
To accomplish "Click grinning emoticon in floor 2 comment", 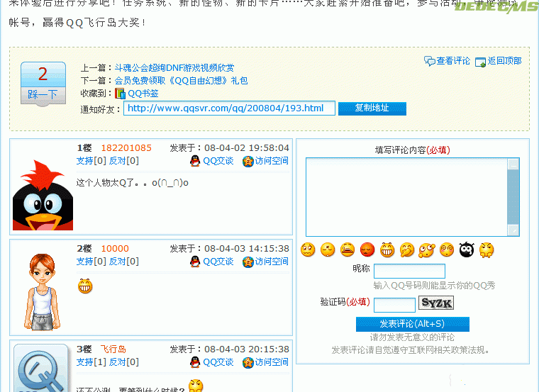I will (85, 286).
